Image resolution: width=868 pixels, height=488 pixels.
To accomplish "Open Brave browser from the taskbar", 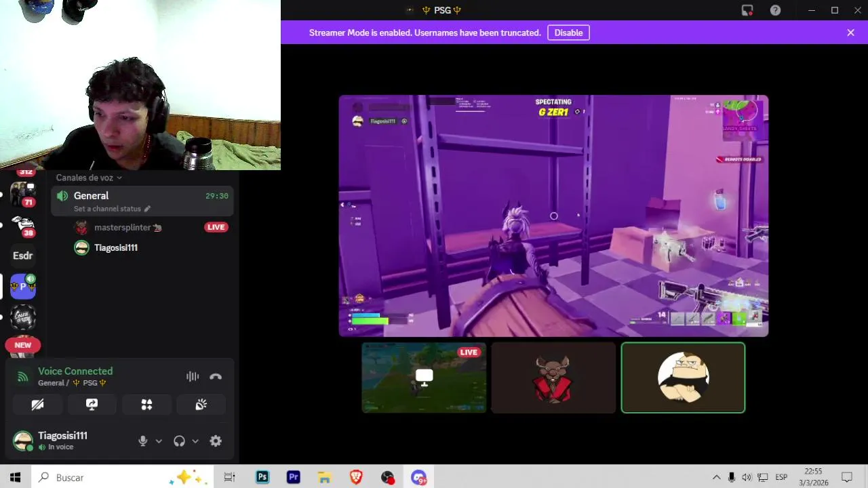I will (356, 477).
